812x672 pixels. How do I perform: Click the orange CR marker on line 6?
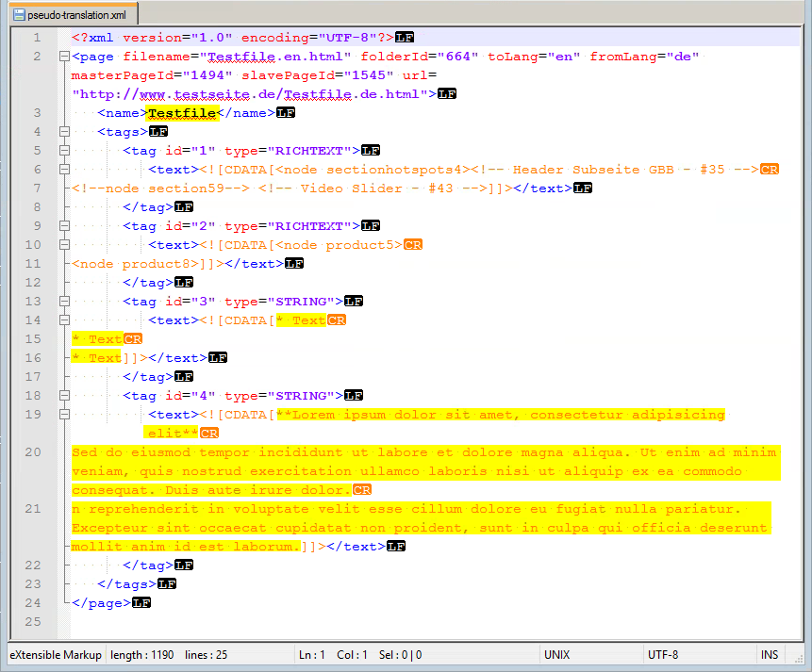(x=770, y=170)
